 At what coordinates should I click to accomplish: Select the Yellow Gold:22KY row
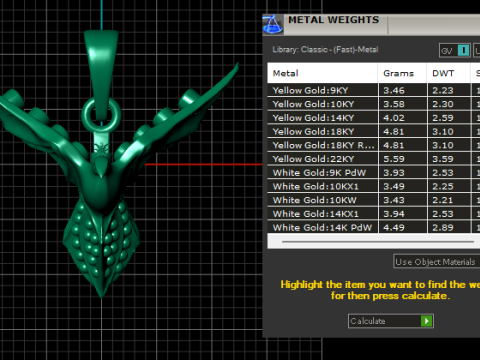click(374, 159)
